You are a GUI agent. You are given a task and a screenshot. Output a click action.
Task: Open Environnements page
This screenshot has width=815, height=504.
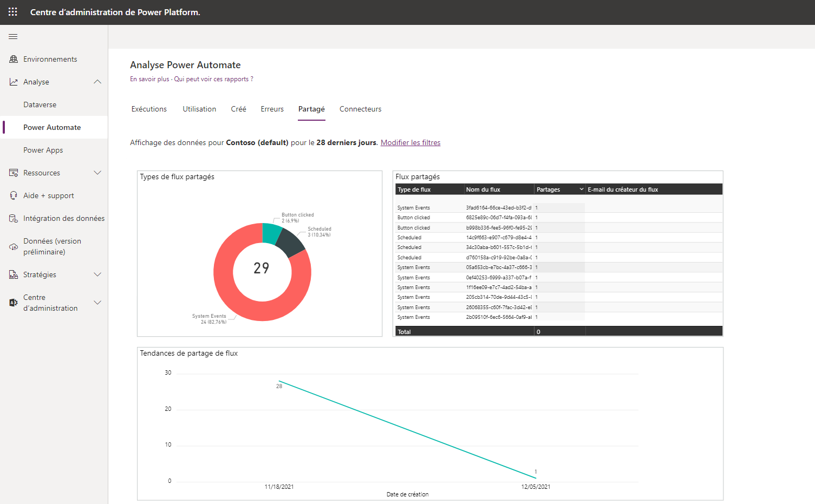pos(50,59)
